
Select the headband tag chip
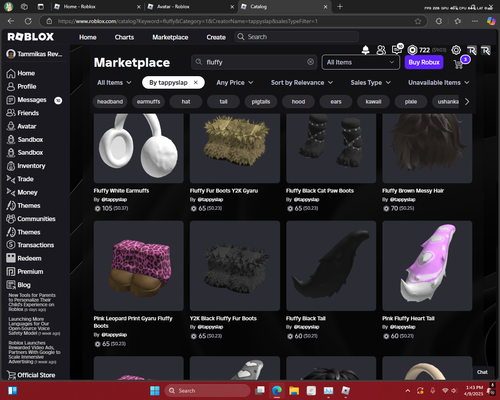(x=110, y=102)
